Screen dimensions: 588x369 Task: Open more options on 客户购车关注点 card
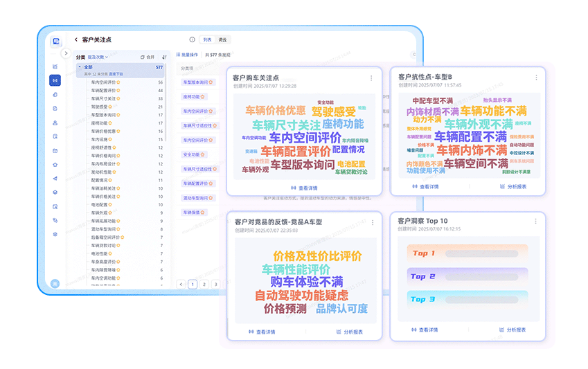click(371, 78)
